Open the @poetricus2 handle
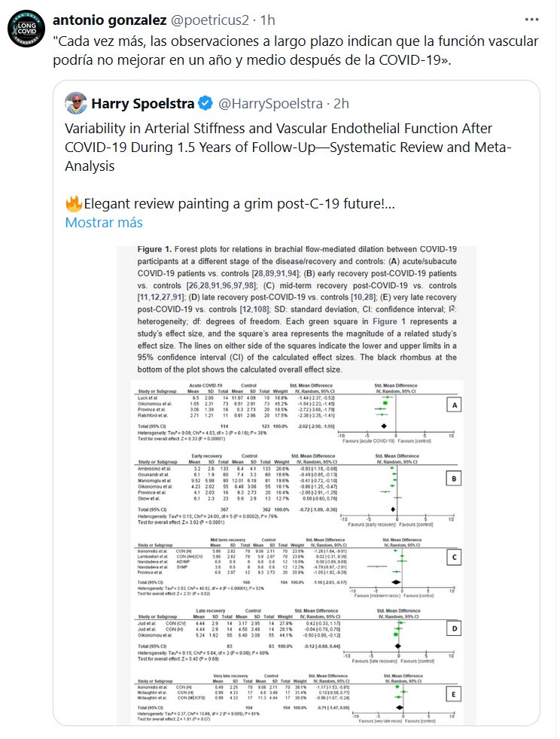This screenshot has height=739, width=560. [x=214, y=16]
